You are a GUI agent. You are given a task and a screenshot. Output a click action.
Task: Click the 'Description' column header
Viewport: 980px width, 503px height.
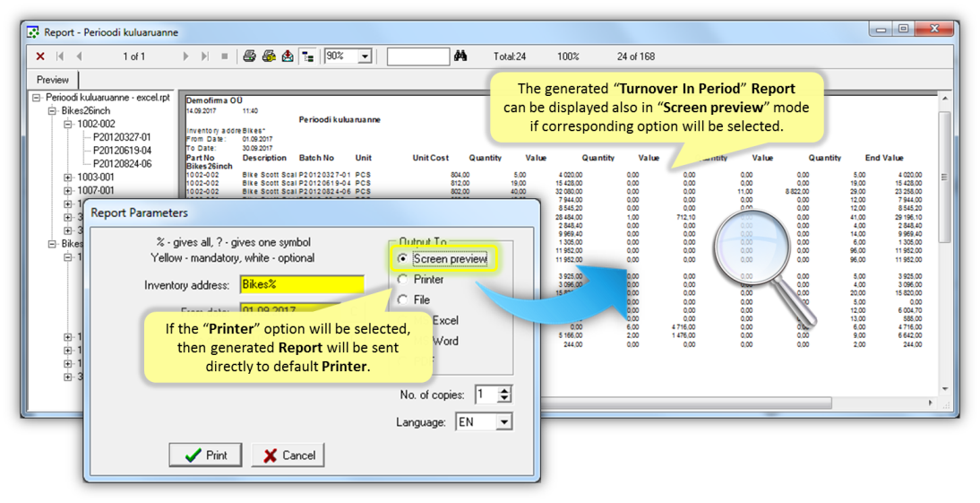click(264, 158)
